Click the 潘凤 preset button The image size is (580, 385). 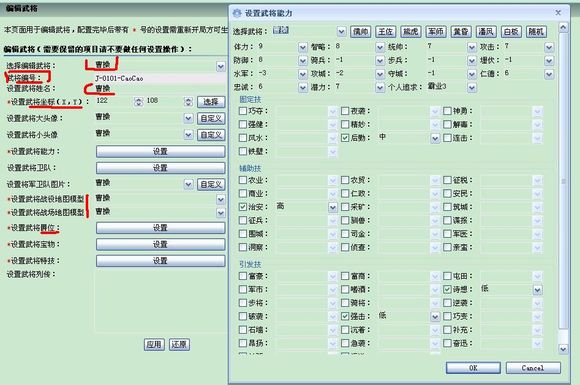click(486, 32)
